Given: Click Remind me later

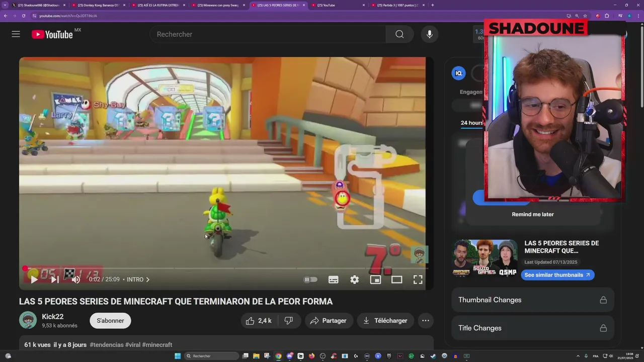Looking at the screenshot, I should (x=533, y=214).
